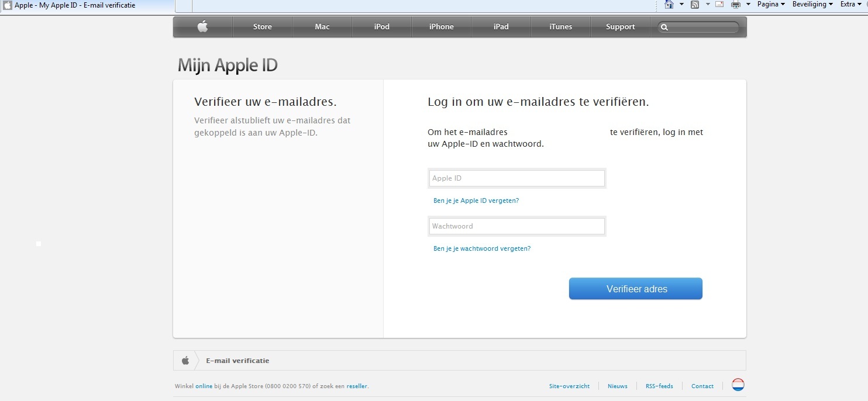Image resolution: width=868 pixels, height=401 pixels.
Task: Click the E-mail verificatie breadcrumb
Action: [x=237, y=361]
